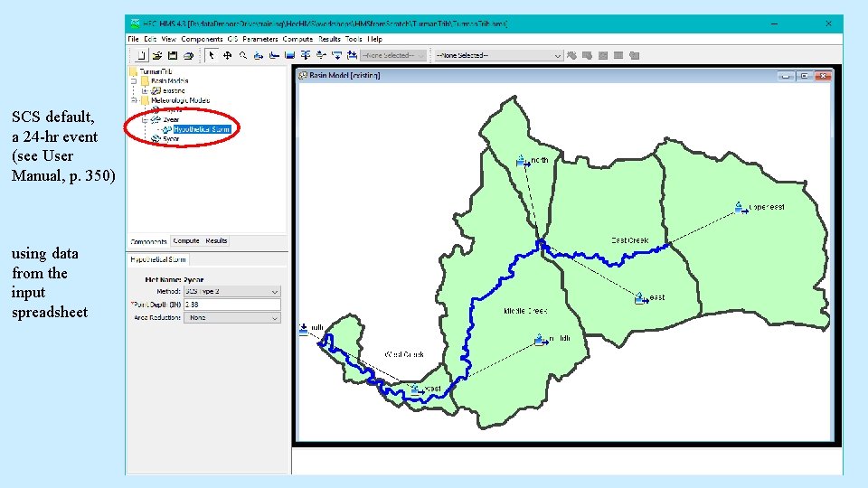Open the Results menu
The width and height of the screenshot is (868, 488).
(x=329, y=39)
